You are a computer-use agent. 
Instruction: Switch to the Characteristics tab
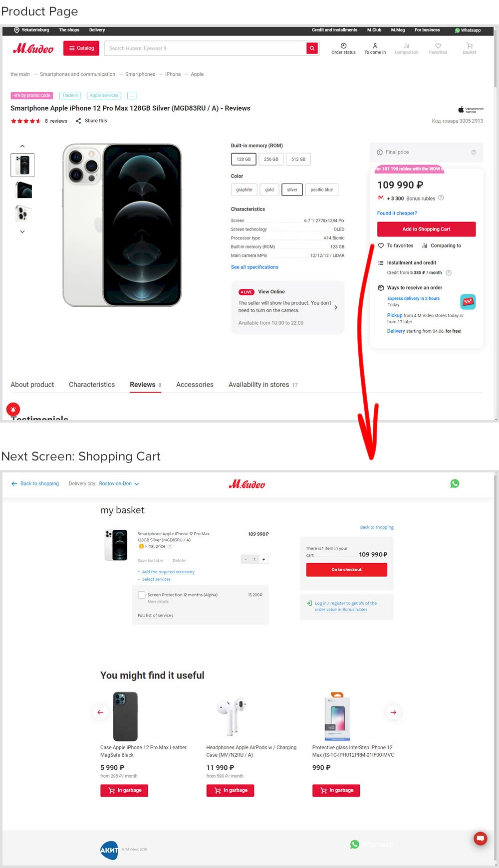[92, 385]
